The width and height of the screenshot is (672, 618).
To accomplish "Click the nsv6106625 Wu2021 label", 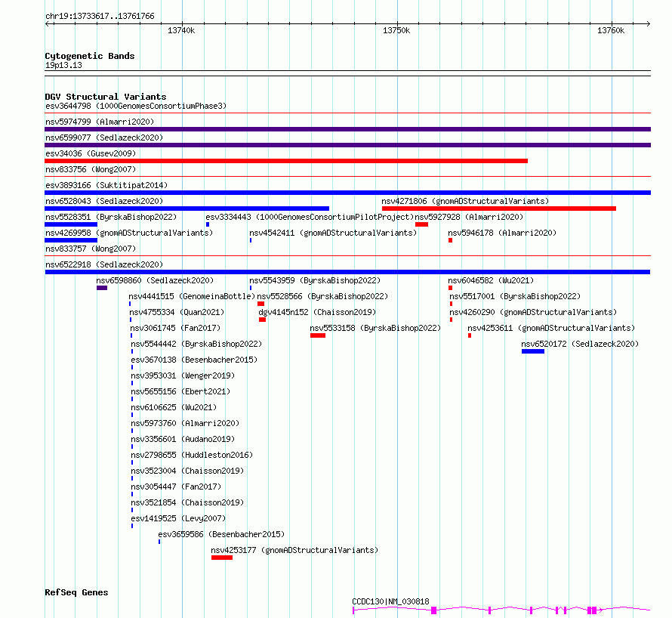I will pyautogui.click(x=174, y=407).
